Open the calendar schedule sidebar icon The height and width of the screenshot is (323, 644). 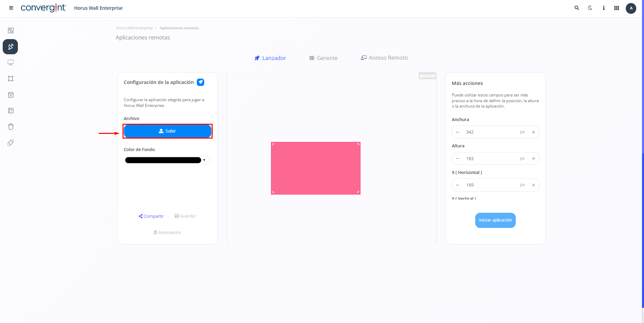tap(11, 95)
